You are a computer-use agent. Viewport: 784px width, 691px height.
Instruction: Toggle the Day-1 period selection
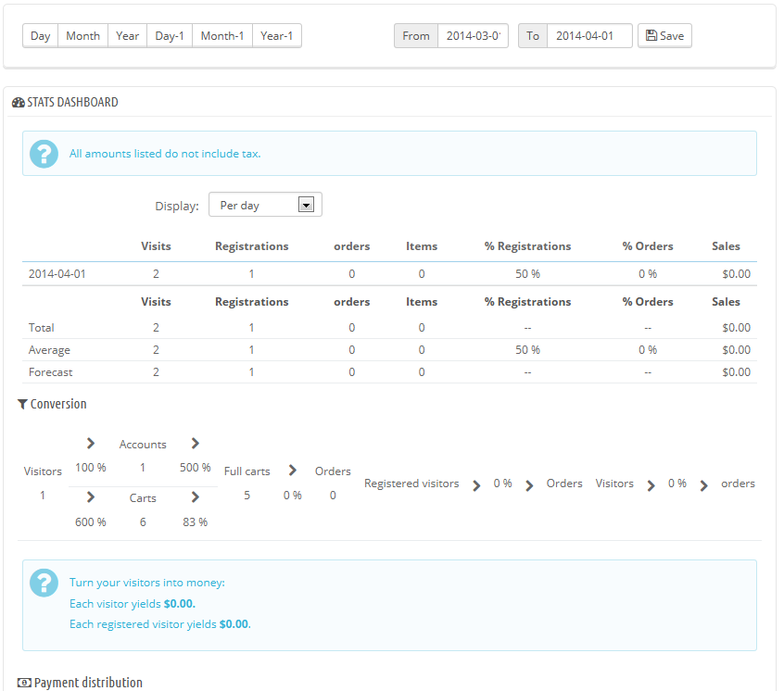[x=170, y=35]
